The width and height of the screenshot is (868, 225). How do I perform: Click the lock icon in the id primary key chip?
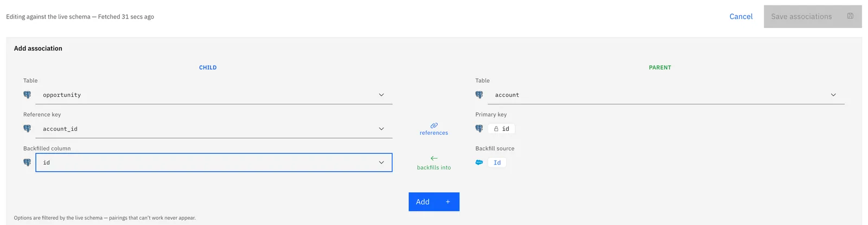496,129
